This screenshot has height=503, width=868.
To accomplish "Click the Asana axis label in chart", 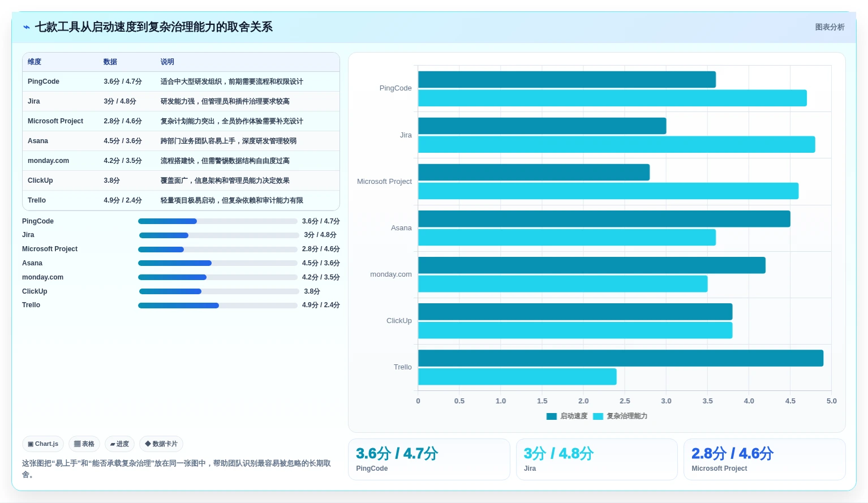I will coord(401,228).
